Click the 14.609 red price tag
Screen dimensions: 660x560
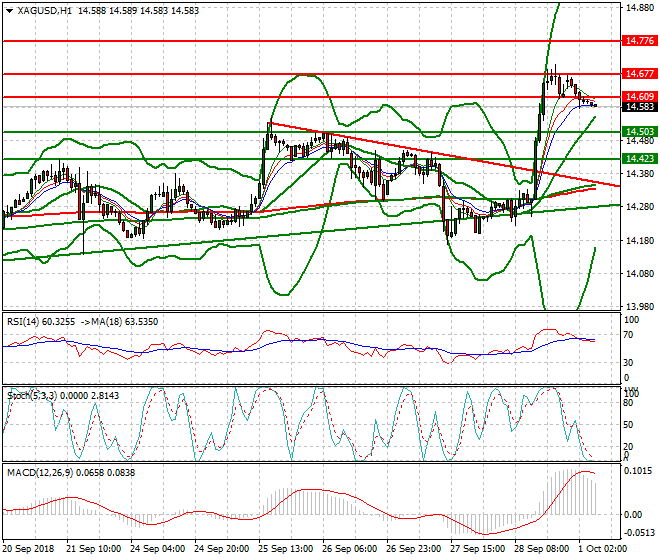[x=638, y=97]
